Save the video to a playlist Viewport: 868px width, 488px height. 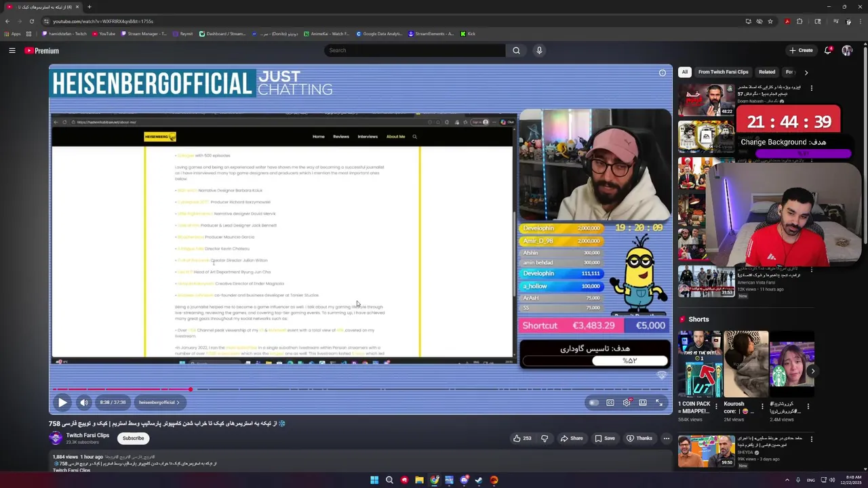click(x=605, y=439)
